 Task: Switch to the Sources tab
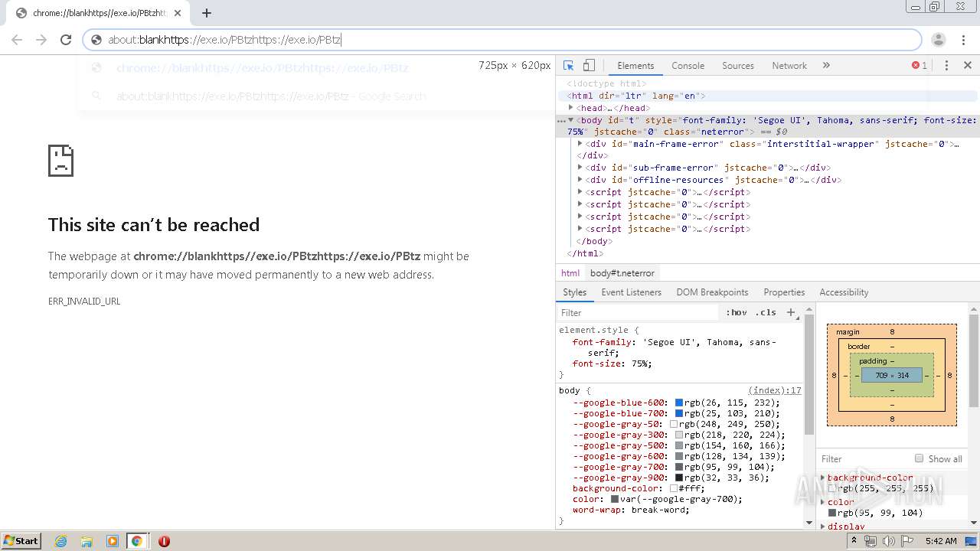(738, 66)
